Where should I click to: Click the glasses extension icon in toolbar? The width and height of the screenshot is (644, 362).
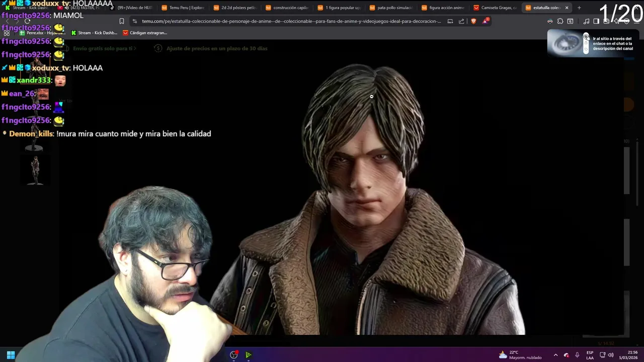550,21
